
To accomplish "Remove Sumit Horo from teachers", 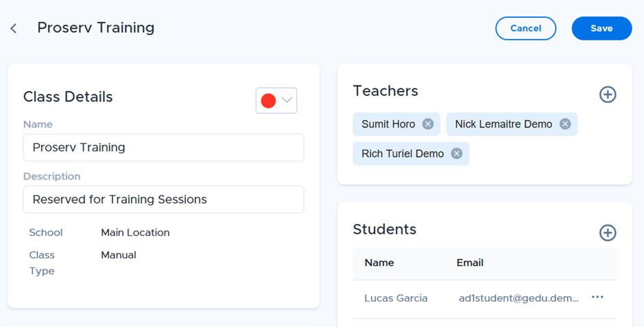I will pyautogui.click(x=428, y=124).
